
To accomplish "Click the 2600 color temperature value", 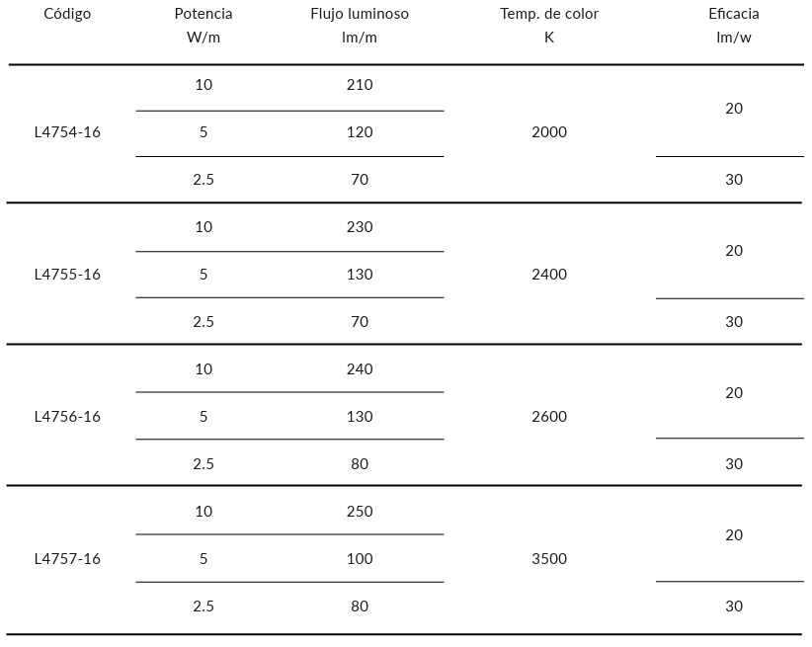I will coord(549,417).
